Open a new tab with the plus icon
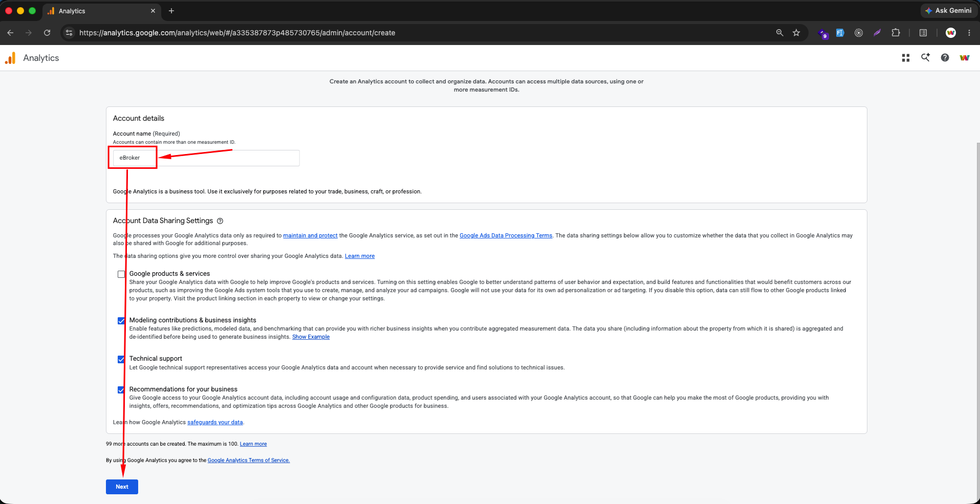980x504 pixels. 171,11
